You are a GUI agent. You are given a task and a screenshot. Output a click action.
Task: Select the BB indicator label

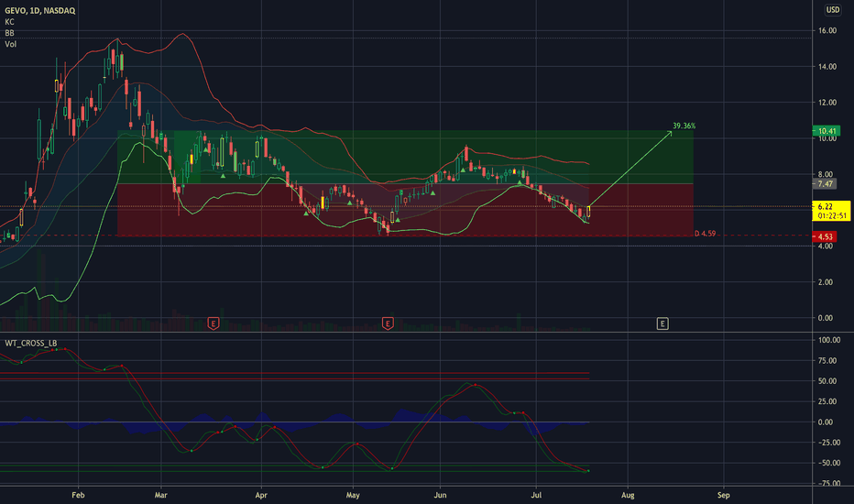tap(9, 33)
